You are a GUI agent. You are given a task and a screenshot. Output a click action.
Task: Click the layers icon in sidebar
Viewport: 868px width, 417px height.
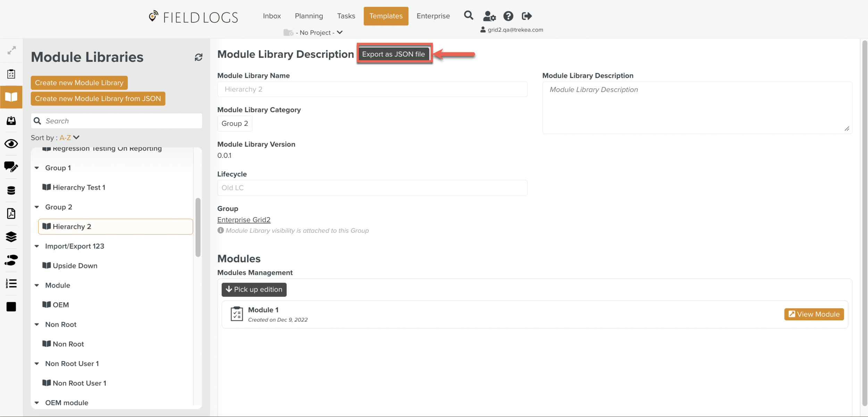coord(11,237)
